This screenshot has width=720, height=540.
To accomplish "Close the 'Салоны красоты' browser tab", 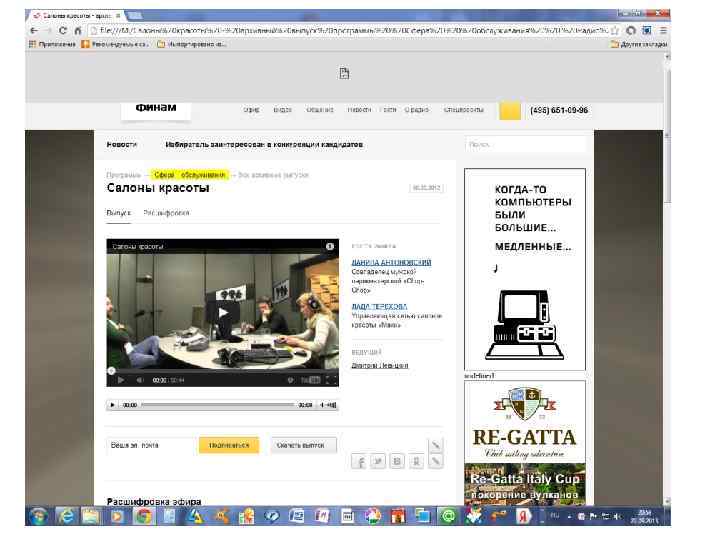I will pyautogui.click(x=118, y=16).
